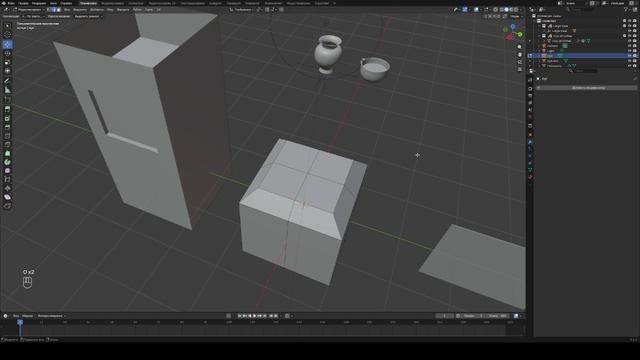
Task: Select the Inset Faces tool
Action: tap(7, 118)
